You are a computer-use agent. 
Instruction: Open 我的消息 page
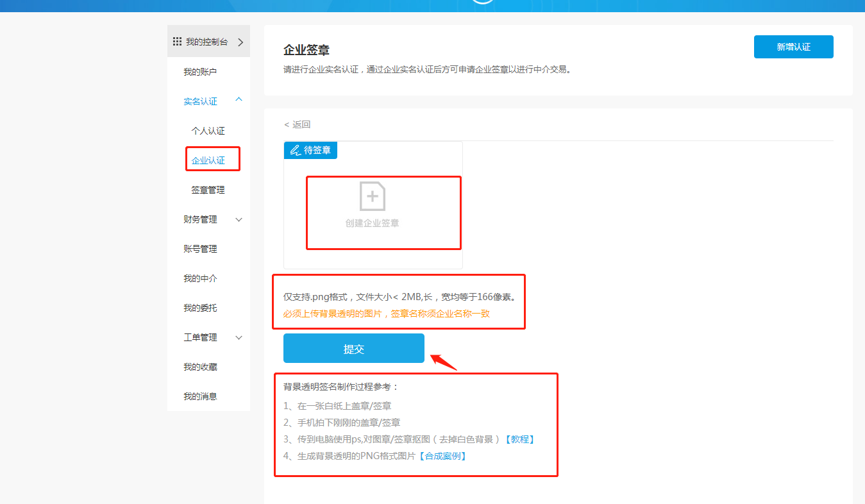(200, 396)
